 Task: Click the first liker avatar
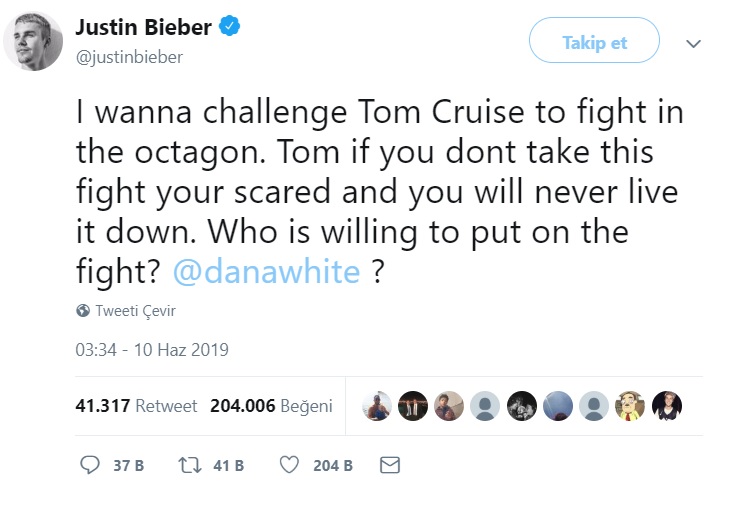pos(377,406)
